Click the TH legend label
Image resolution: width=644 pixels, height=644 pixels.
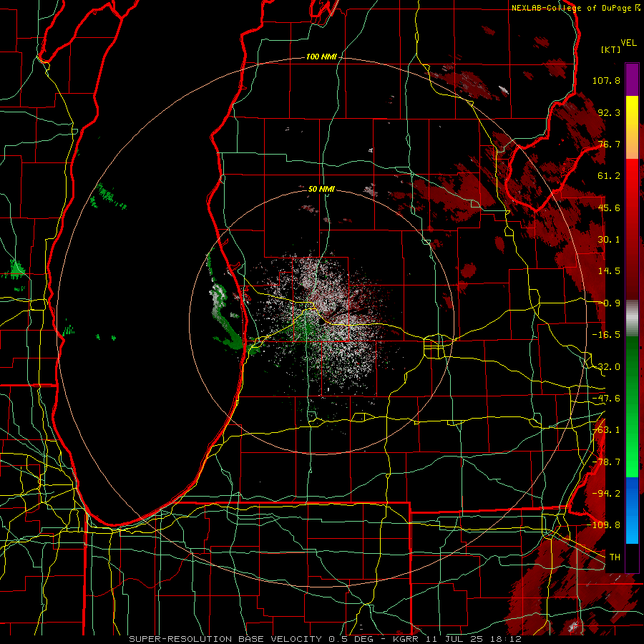pyautogui.click(x=615, y=557)
